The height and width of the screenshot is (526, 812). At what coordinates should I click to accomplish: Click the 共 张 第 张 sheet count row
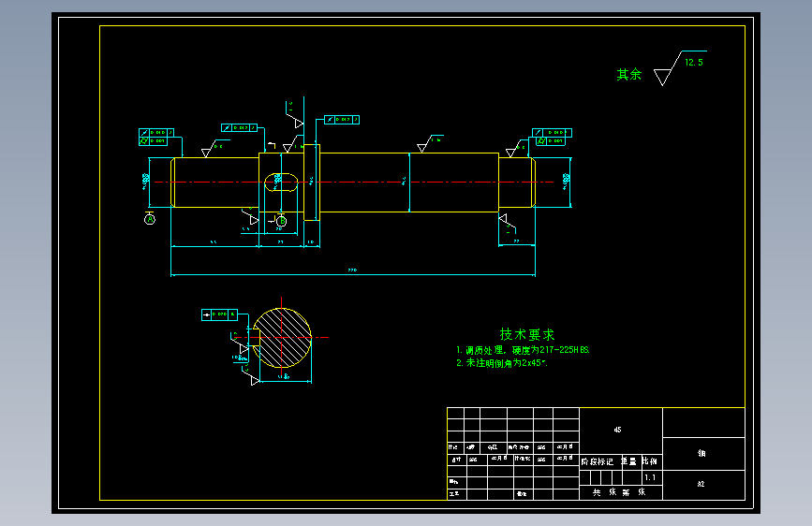619,492
